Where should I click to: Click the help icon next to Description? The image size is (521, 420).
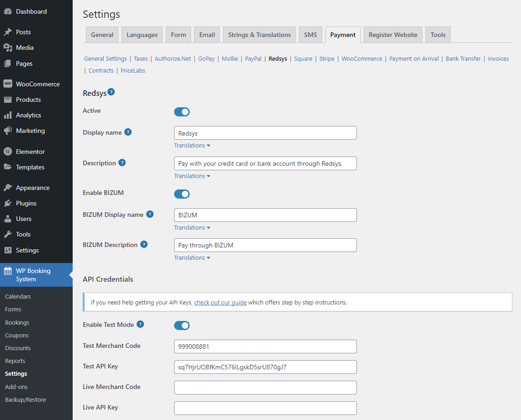[122, 163]
